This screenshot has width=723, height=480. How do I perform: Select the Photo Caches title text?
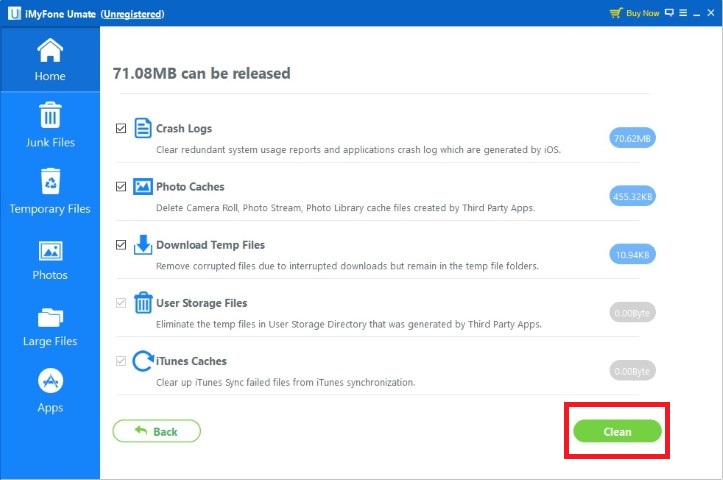click(x=190, y=187)
